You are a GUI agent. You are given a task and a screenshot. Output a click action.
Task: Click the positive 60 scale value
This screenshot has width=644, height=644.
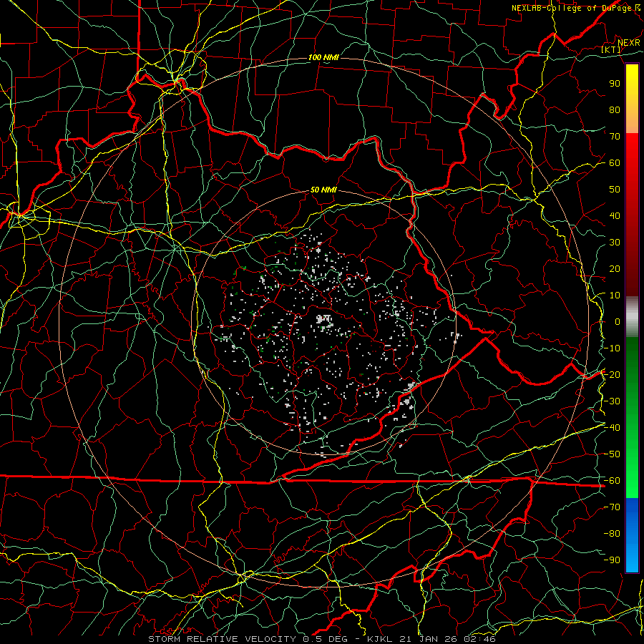pos(615,162)
